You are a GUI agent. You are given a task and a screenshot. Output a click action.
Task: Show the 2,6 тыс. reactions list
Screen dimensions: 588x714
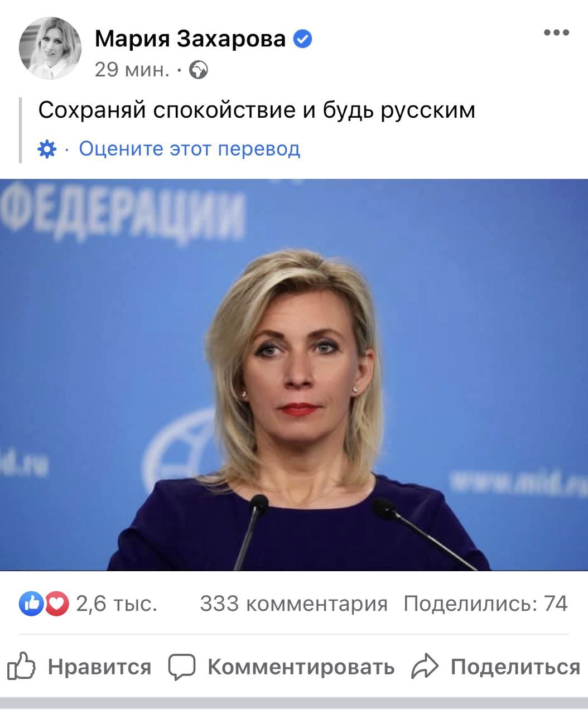(x=117, y=604)
